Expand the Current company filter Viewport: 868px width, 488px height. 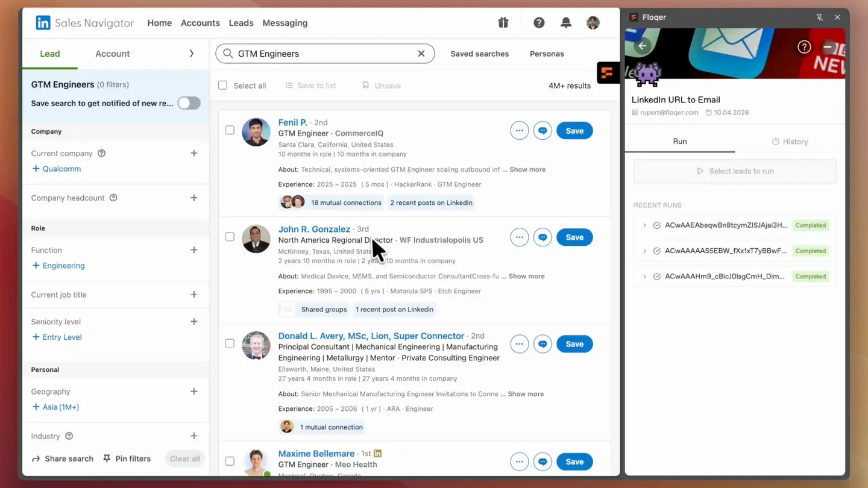(193, 153)
